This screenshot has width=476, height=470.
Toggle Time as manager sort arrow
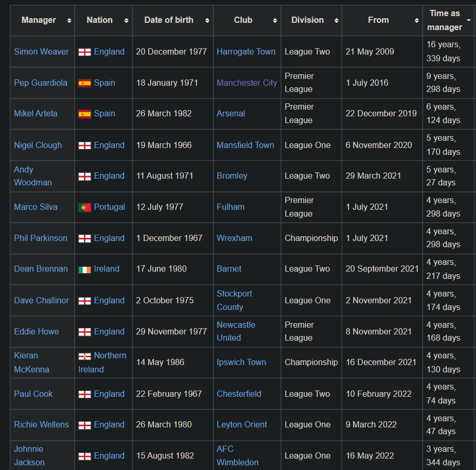(x=469, y=20)
